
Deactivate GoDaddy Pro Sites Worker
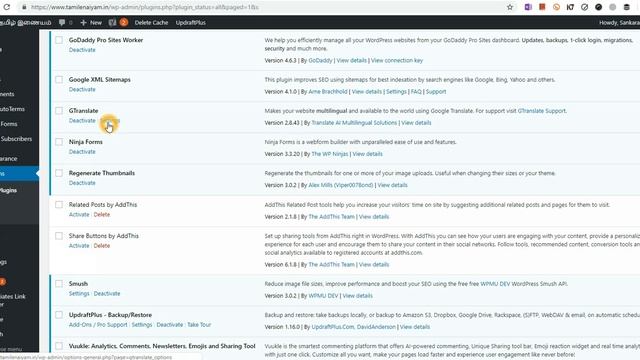pos(82,50)
